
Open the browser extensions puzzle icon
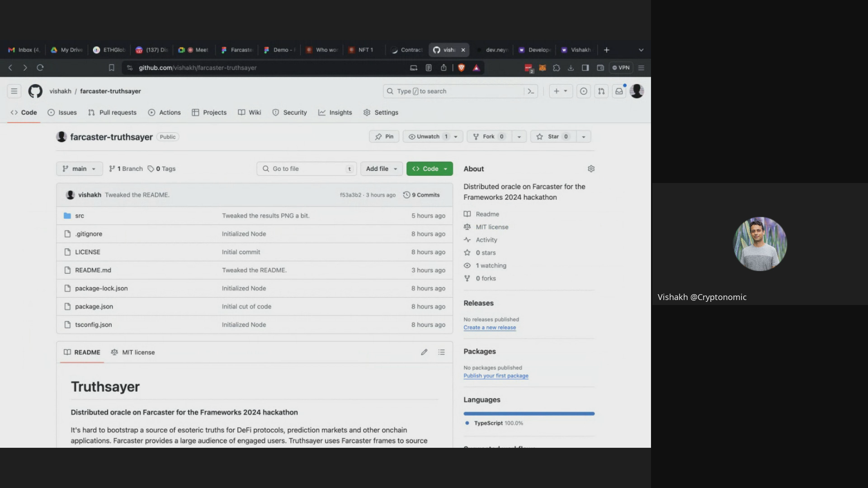pyautogui.click(x=557, y=68)
